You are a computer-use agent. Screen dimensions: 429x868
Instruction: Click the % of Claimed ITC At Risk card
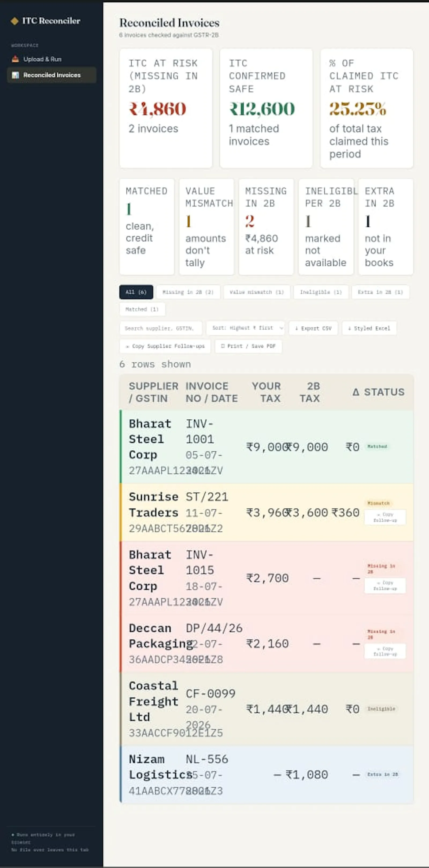point(367,108)
